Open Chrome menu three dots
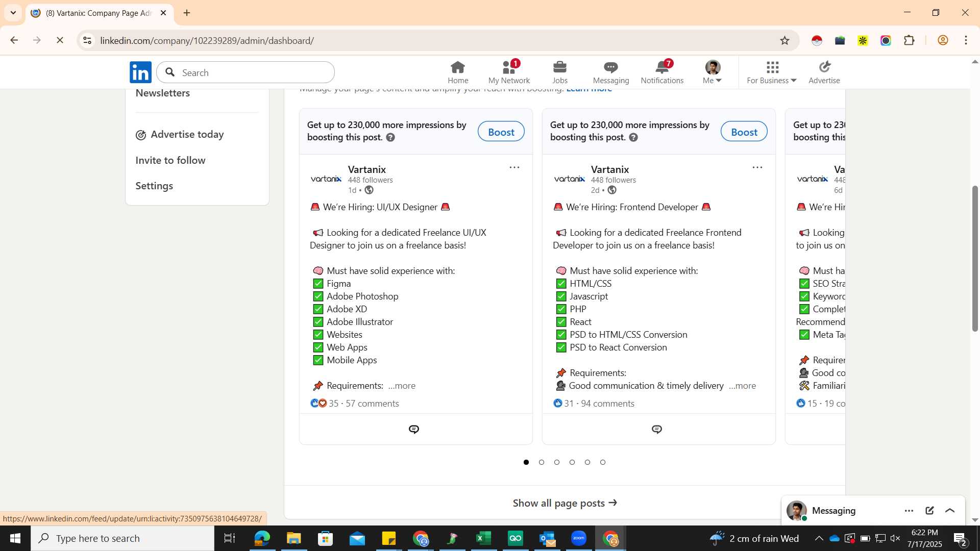 [x=966, y=40]
